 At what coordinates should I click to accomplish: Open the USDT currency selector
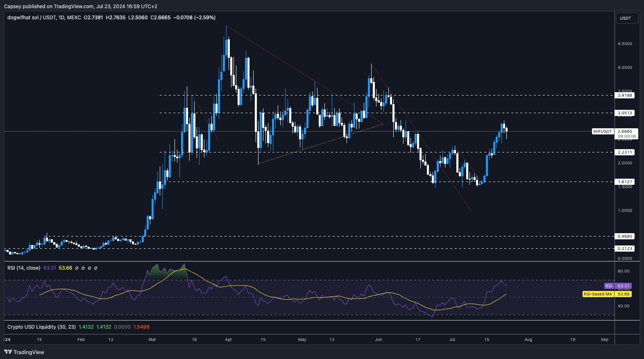tap(626, 18)
